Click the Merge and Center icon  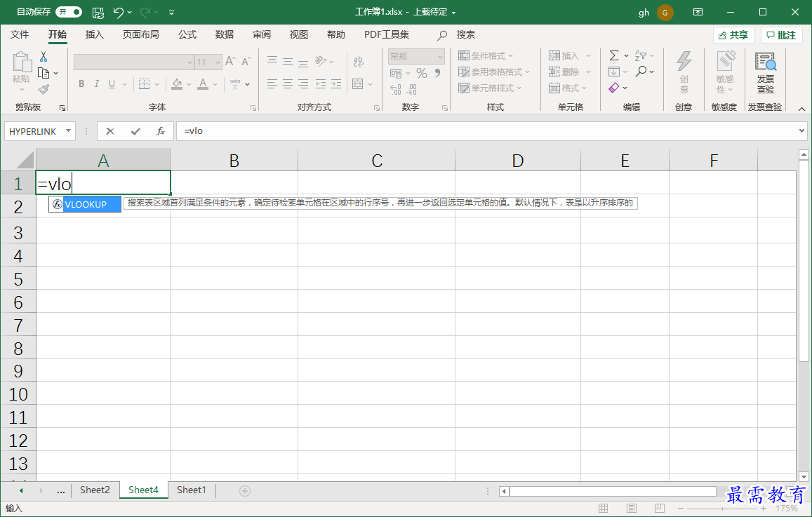coord(357,84)
